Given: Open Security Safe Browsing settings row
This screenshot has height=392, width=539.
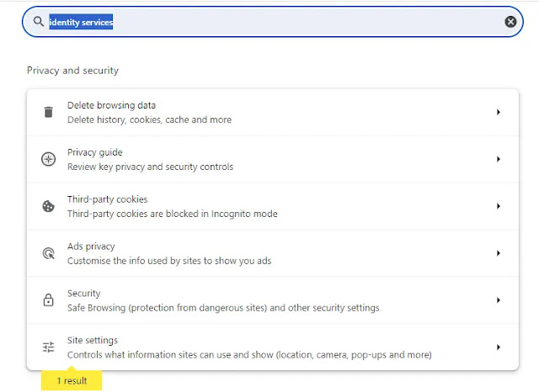Looking at the screenshot, I should 273,300.
